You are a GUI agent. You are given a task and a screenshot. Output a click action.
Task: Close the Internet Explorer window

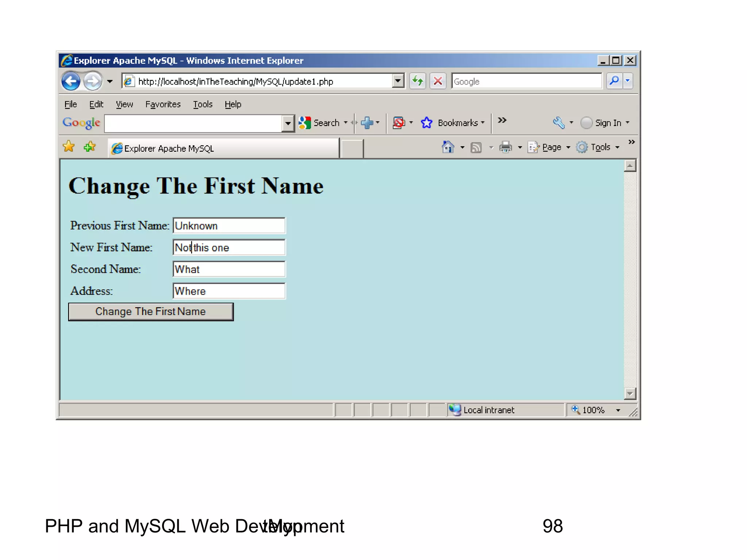coord(630,61)
